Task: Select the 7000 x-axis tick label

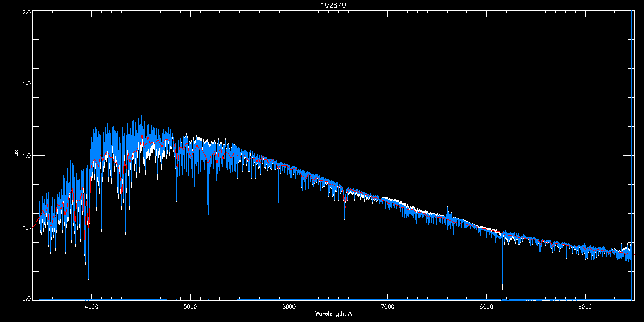Action: coord(387,307)
